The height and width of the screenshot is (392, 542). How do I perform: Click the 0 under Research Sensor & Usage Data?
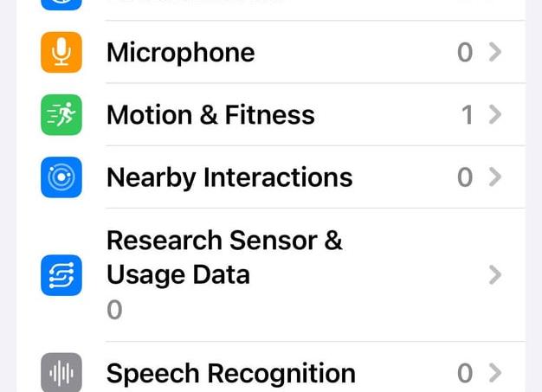tap(114, 310)
